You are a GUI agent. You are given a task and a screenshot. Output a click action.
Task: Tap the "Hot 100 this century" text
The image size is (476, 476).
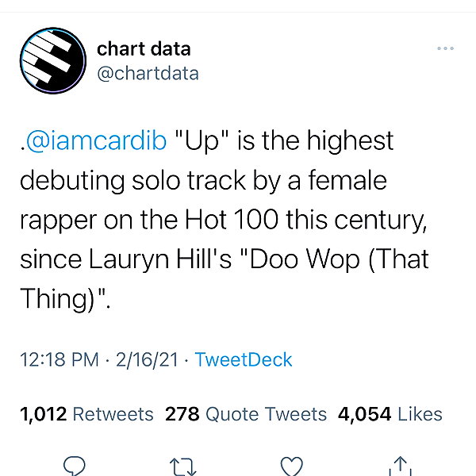click(305, 220)
